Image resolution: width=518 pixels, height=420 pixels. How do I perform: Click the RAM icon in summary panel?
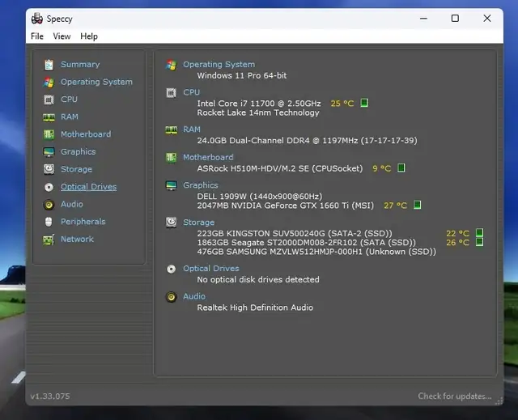pyautogui.click(x=171, y=129)
